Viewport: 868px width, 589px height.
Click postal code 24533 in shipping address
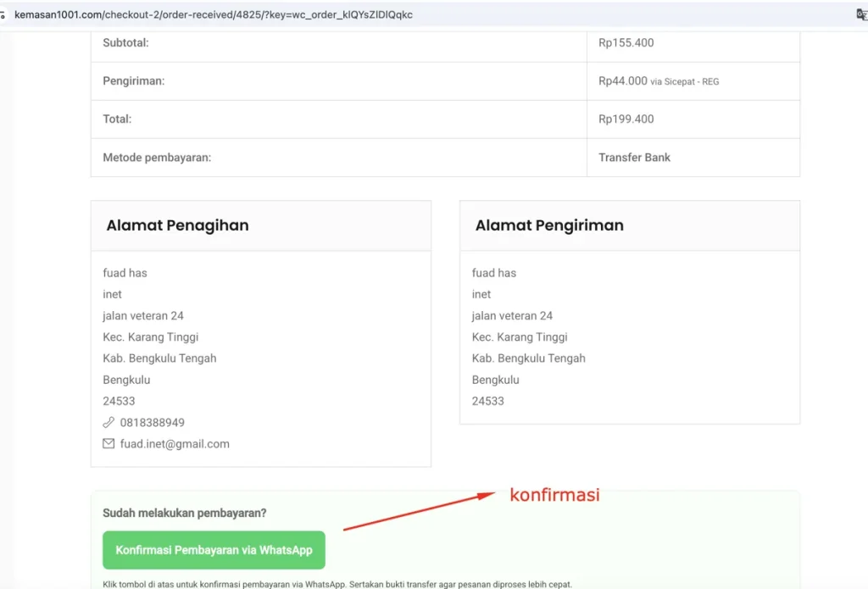tap(487, 401)
